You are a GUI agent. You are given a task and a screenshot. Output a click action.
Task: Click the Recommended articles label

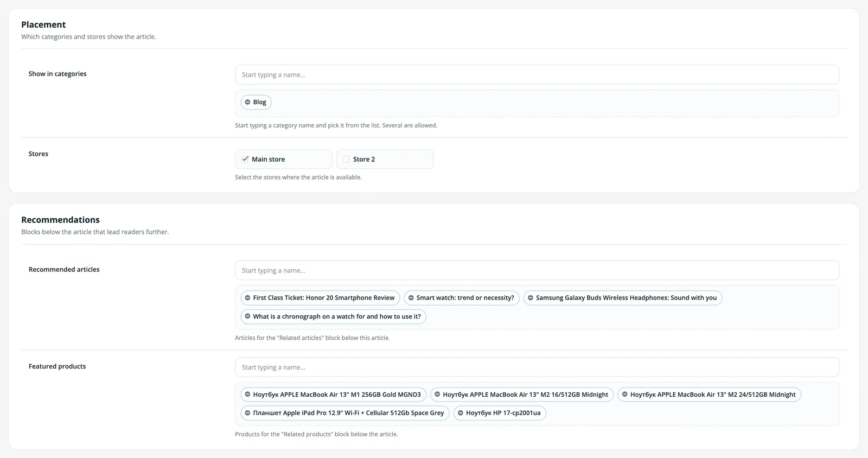[64, 270]
